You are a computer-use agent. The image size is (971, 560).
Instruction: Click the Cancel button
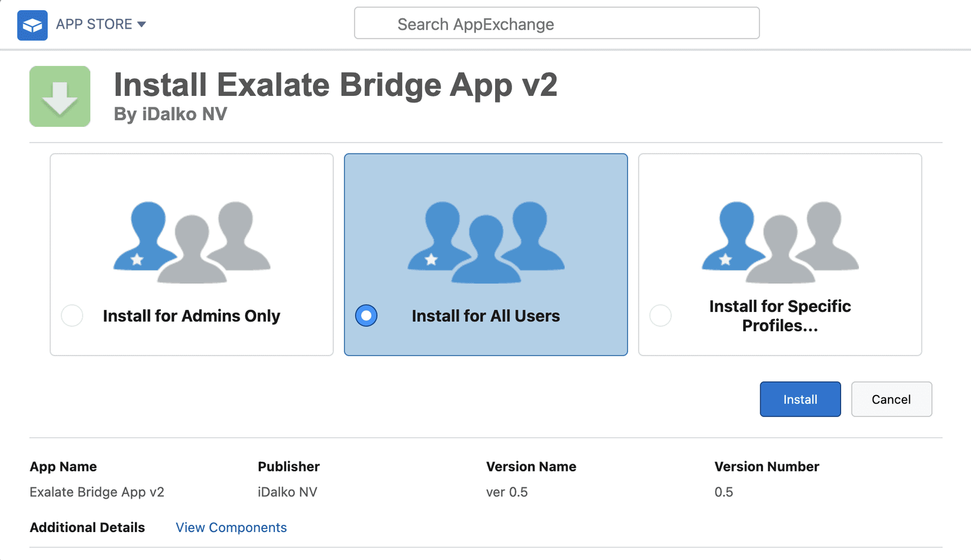(x=891, y=399)
